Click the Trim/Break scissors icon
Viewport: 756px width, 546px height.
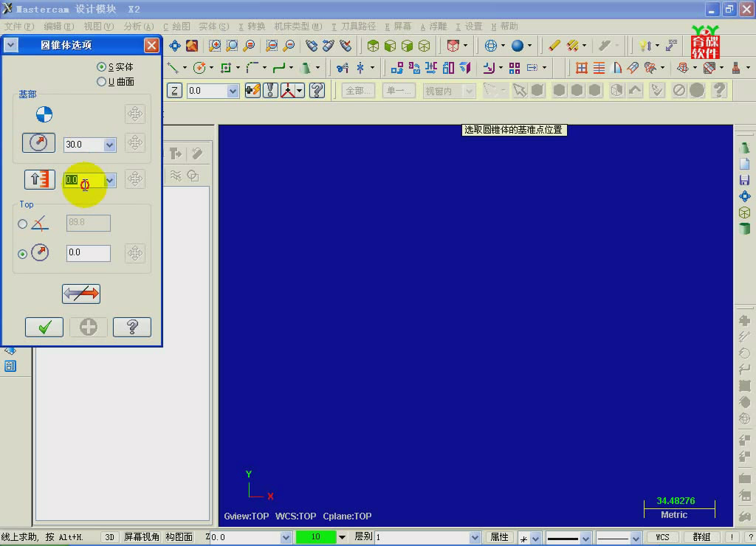pos(343,68)
